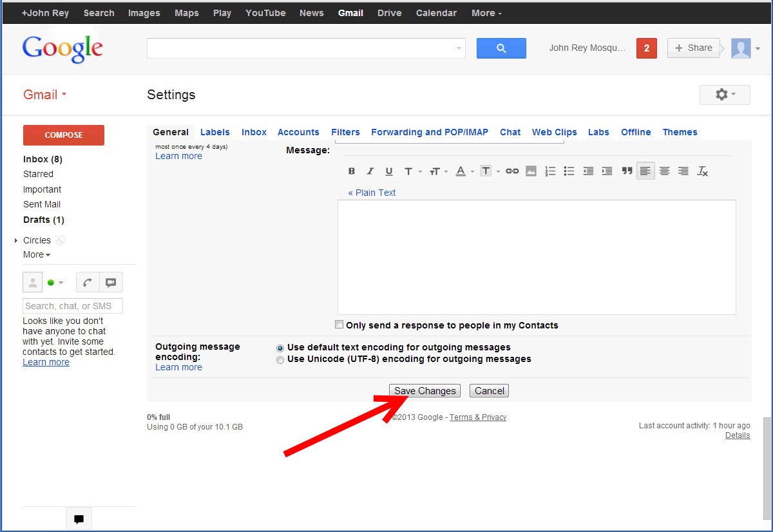Click the phone call icon
Screen dimensions: 773x532
pos(88,282)
